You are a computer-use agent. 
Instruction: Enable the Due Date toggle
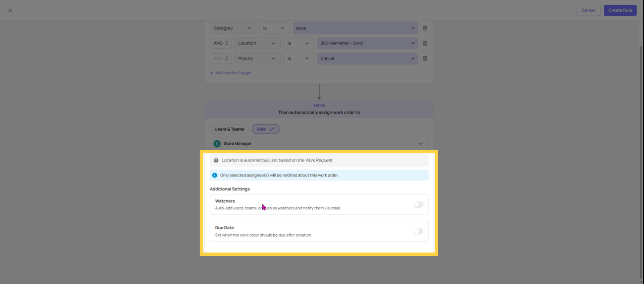pos(418,231)
